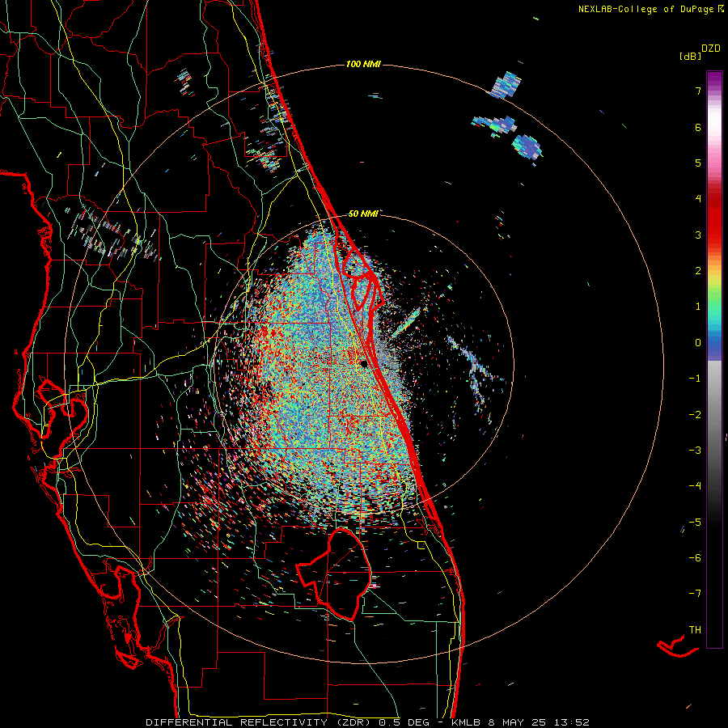This screenshot has width=728, height=728.
Task: Click the -7 value on the dB scale
Action: tap(695, 594)
